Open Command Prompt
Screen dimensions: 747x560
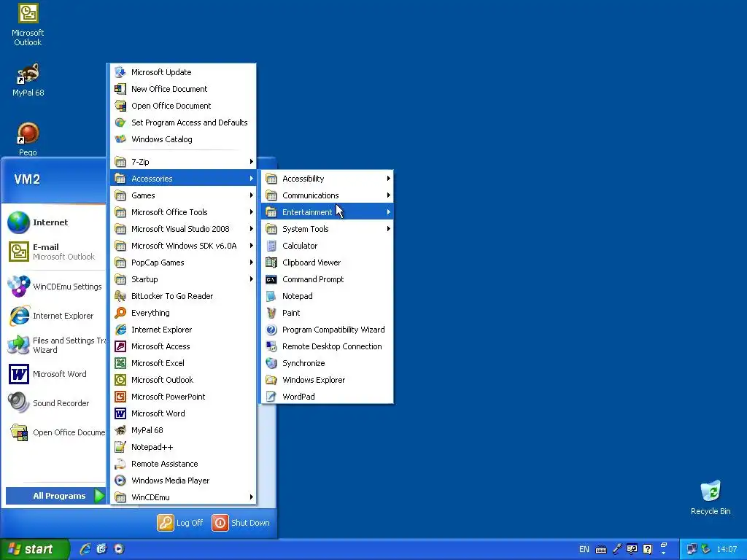tap(328, 279)
